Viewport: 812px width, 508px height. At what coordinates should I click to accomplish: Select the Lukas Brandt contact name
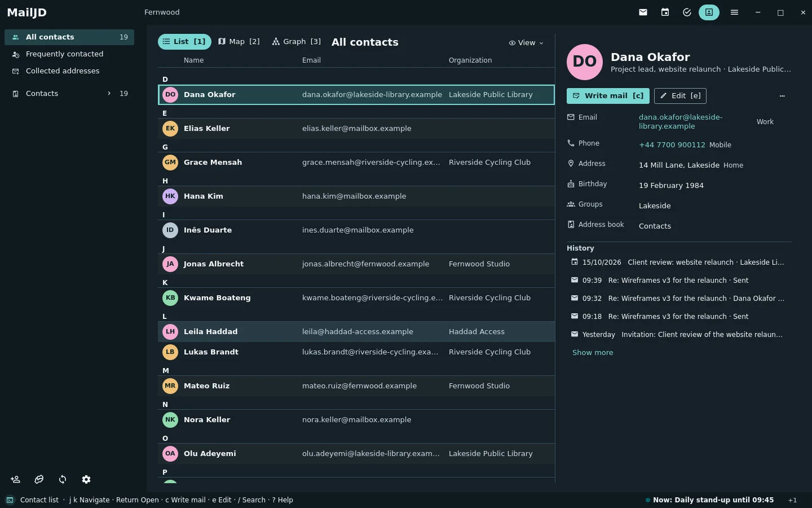[211, 352]
